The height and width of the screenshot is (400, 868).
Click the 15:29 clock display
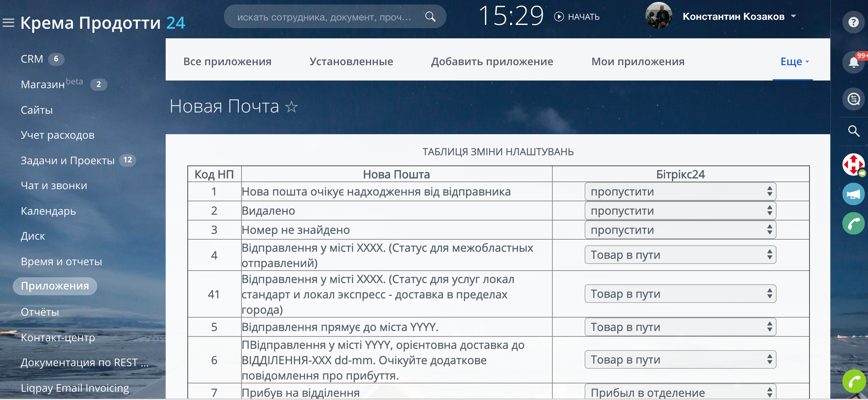pyautogui.click(x=511, y=16)
